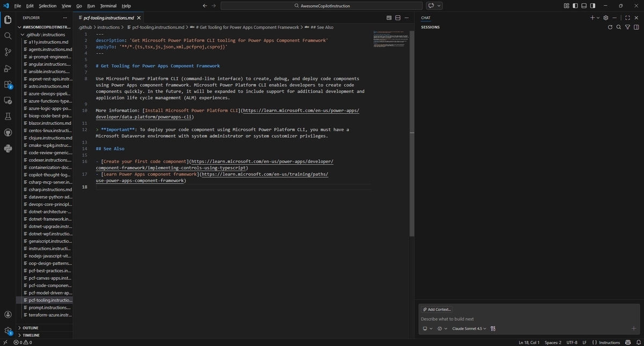Open the Extensions view with badge
Image resolution: width=644 pixels, height=346 pixels.
8,84
